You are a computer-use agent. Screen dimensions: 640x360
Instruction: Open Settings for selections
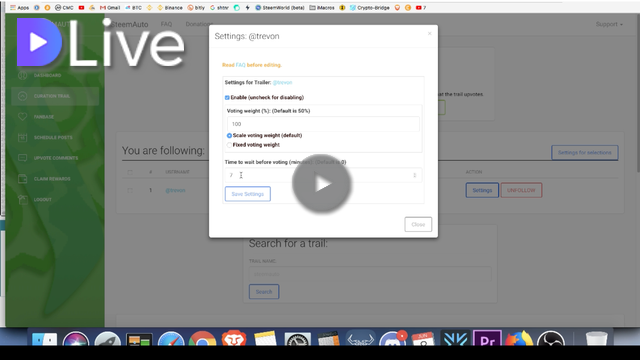584,153
